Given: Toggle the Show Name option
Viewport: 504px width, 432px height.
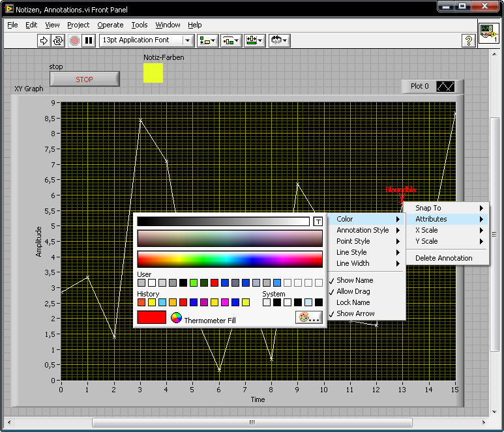Looking at the screenshot, I should (355, 280).
